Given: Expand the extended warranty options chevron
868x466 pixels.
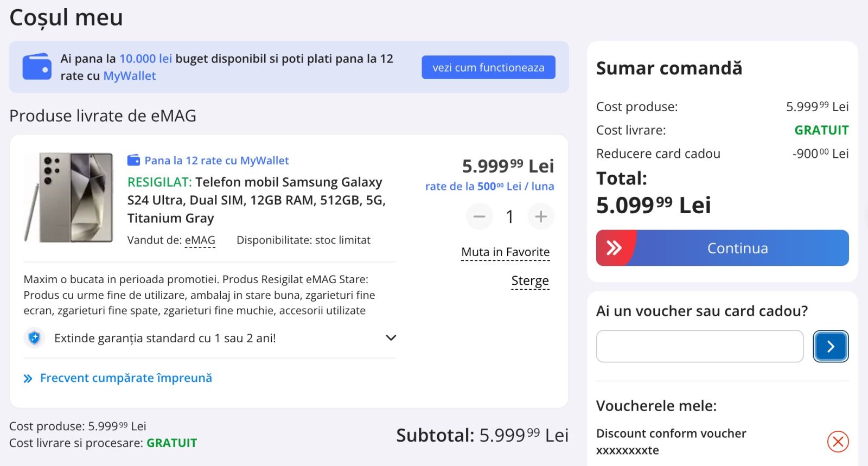Looking at the screenshot, I should [391, 338].
